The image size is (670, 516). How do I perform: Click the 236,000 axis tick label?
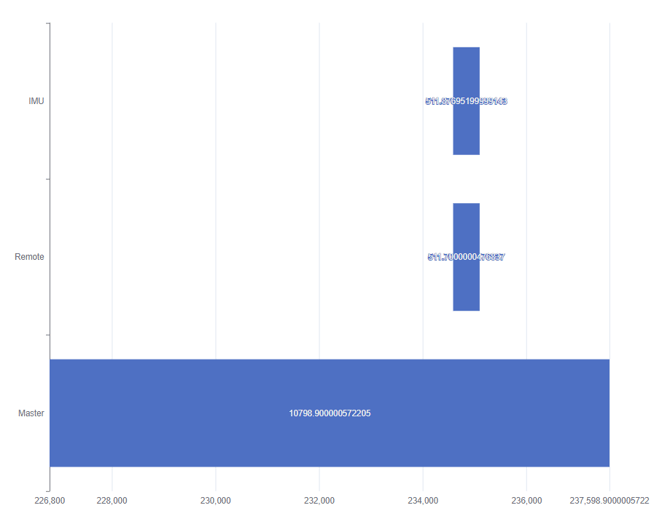pos(526,501)
